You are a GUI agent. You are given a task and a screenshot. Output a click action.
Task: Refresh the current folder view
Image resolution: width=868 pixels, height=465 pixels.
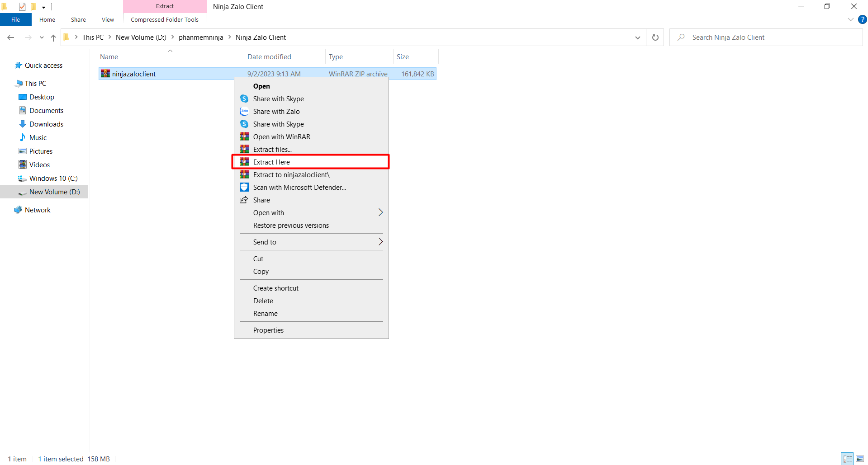pyautogui.click(x=655, y=38)
